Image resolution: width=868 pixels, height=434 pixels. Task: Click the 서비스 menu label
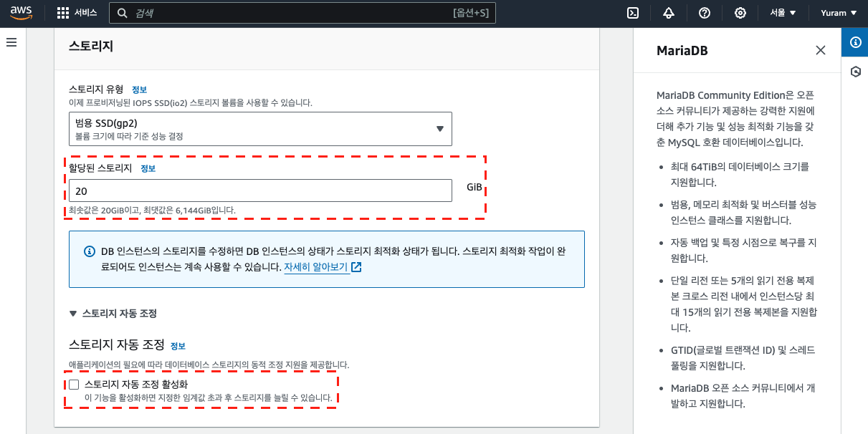point(86,13)
